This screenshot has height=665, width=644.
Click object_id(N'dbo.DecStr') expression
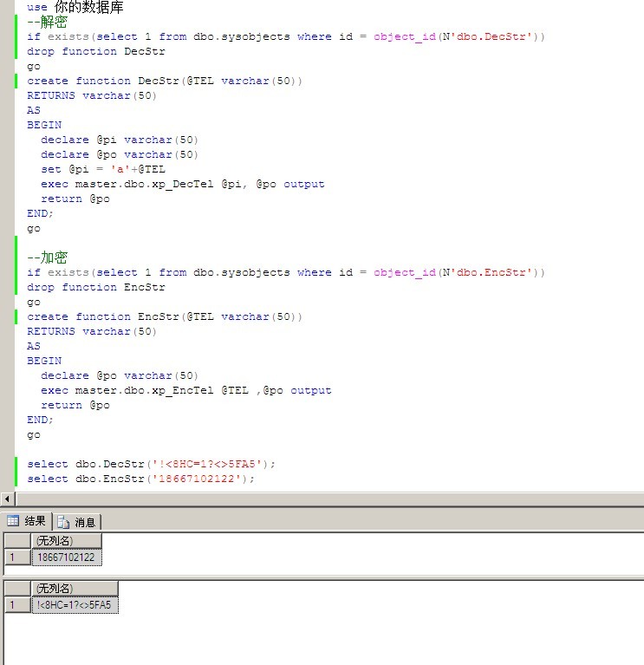[459, 37]
